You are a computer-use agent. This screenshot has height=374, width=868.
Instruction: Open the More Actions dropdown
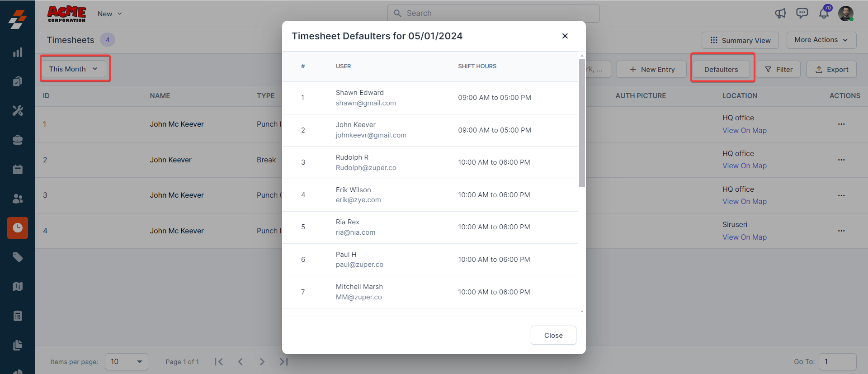point(821,40)
